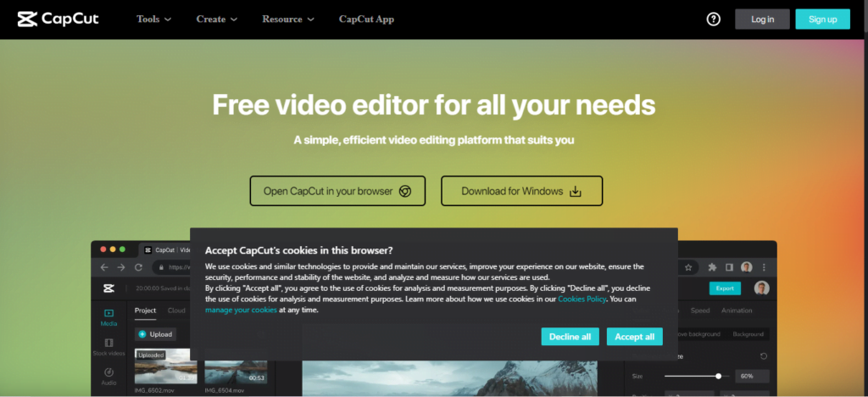Click the plus icon on Upload button
Viewport: 868px width, 397px height.
142,334
